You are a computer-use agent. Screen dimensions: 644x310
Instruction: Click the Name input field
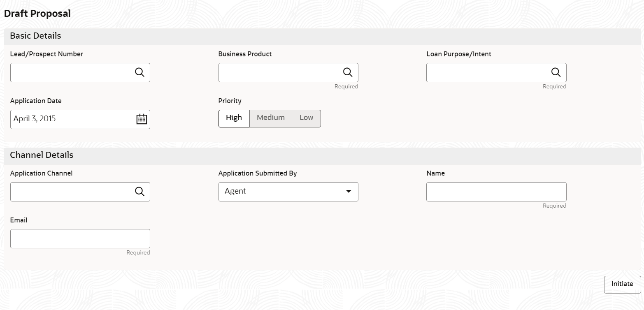tap(496, 192)
